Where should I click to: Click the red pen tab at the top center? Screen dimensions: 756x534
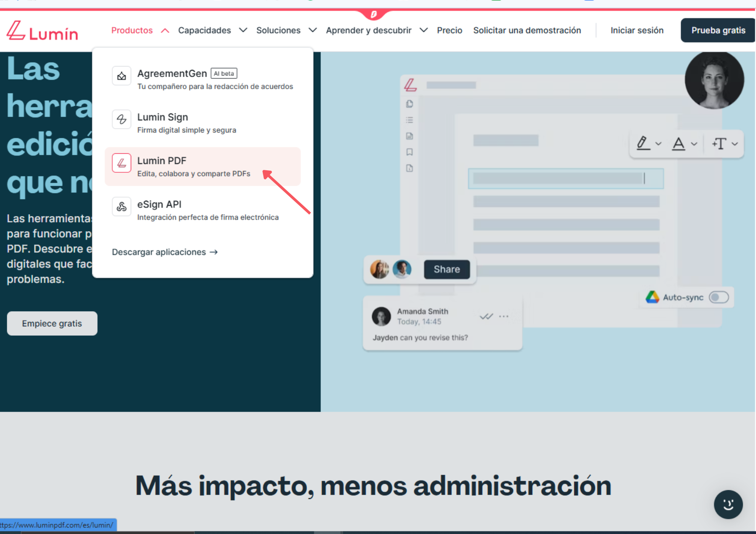374,14
